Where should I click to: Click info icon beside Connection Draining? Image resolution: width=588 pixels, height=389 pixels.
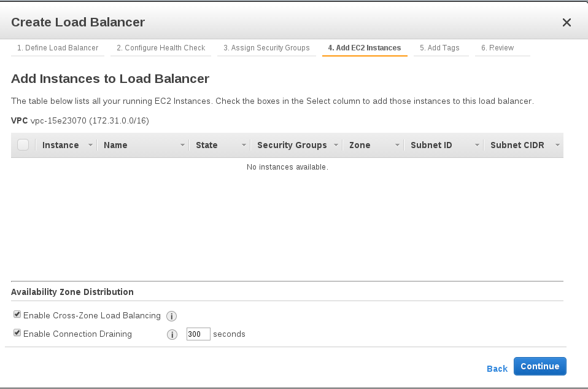(172, 334)
